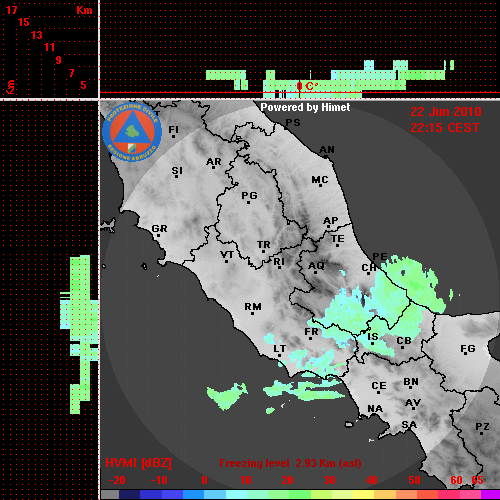This screenshot has width=500, height=500.
Task: Click the 'Freezing level 2.93 Km (asl)' text
Action: click(x=290, y=463)
